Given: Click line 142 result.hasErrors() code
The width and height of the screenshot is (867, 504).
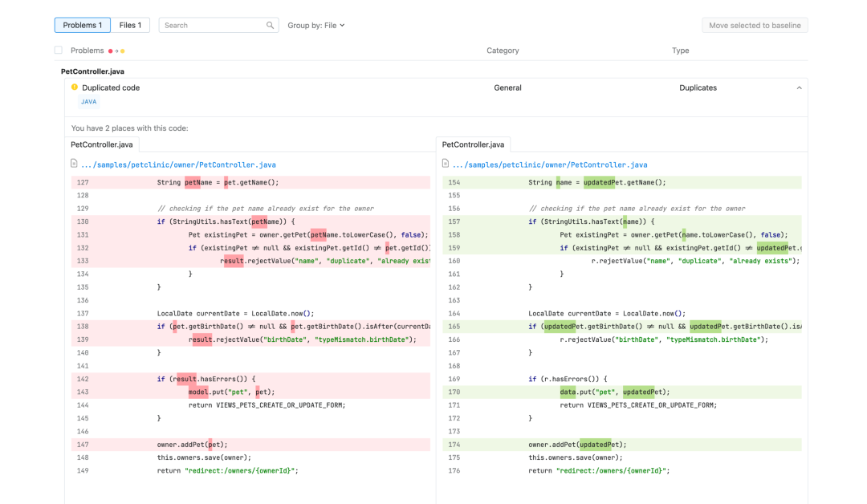Looking at the screenshot, I should pyautogui.click(x=206, y=379).
